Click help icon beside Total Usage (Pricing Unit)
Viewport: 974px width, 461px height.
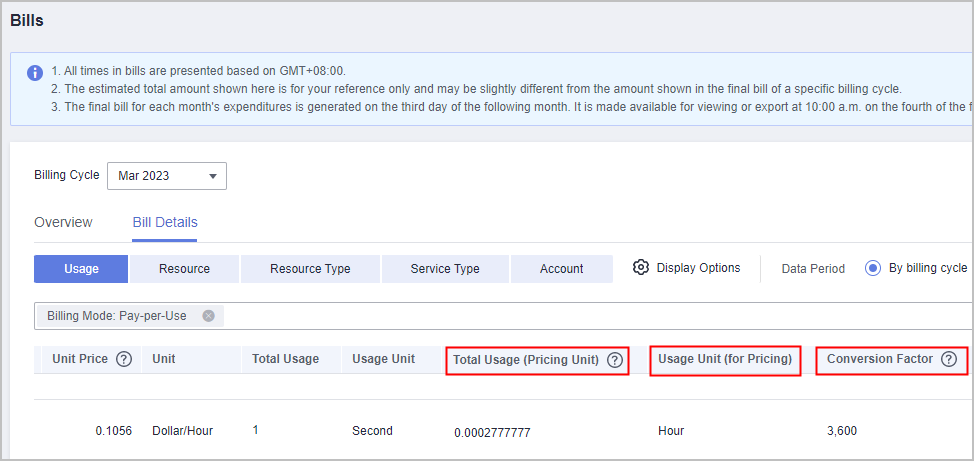[x=615, y=360]
